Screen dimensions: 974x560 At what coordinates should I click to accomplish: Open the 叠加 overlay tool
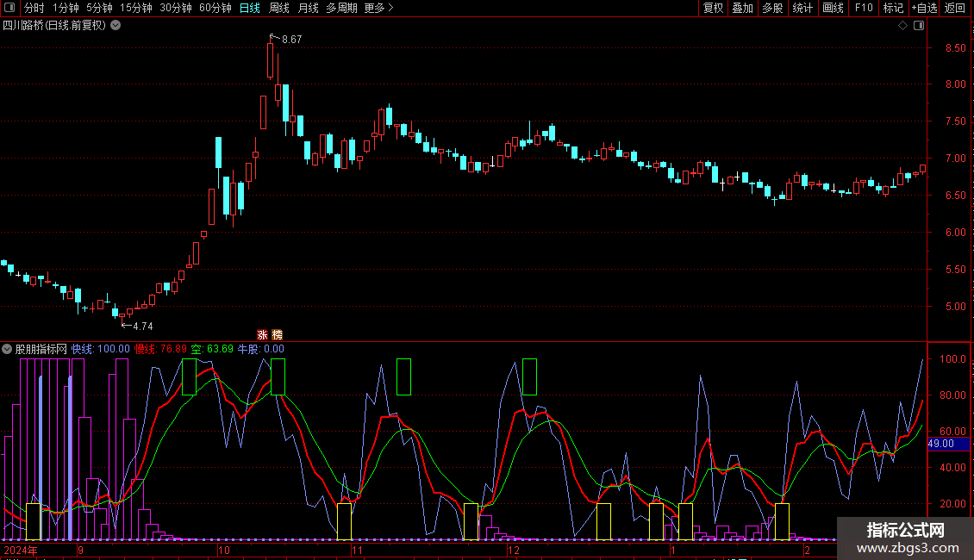(742, 9)
